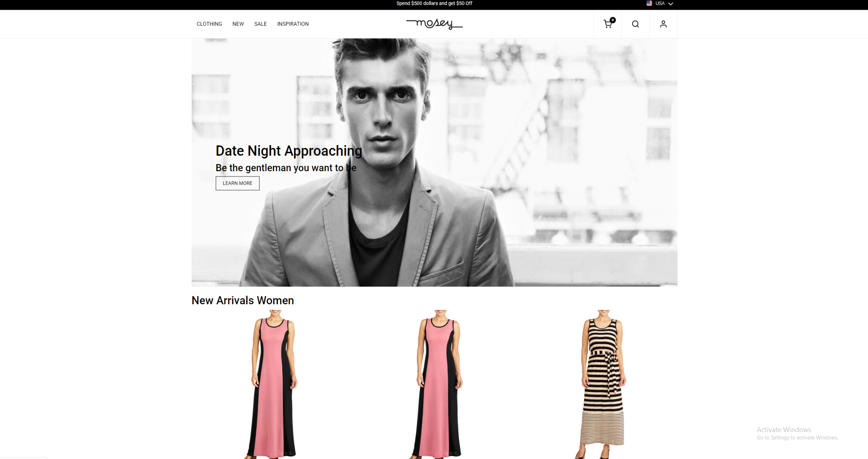Open the shopping cart icon

pos(607,24)
